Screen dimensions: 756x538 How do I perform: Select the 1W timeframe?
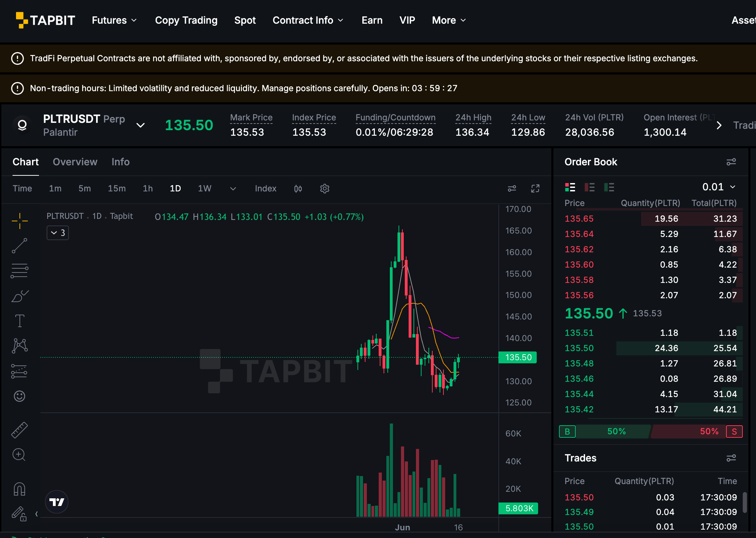(x=205, y=189)
